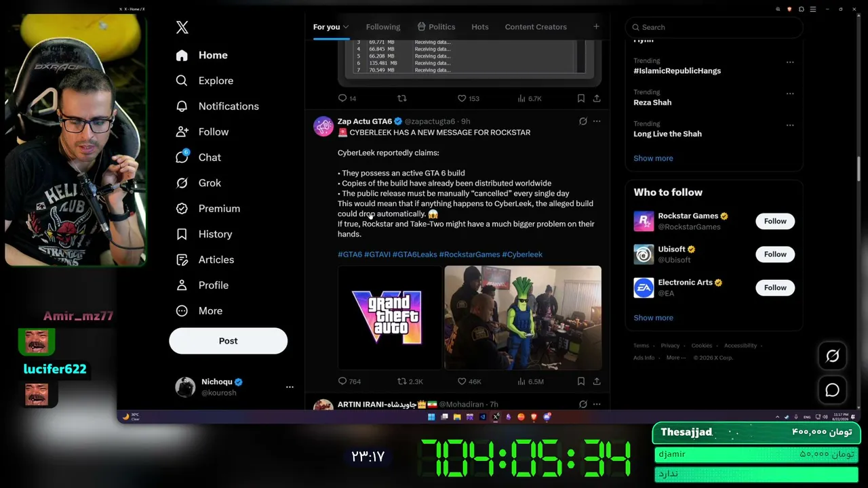The image size is (868, 488).
Task: Follow Ubisoft
Action: 775,254
